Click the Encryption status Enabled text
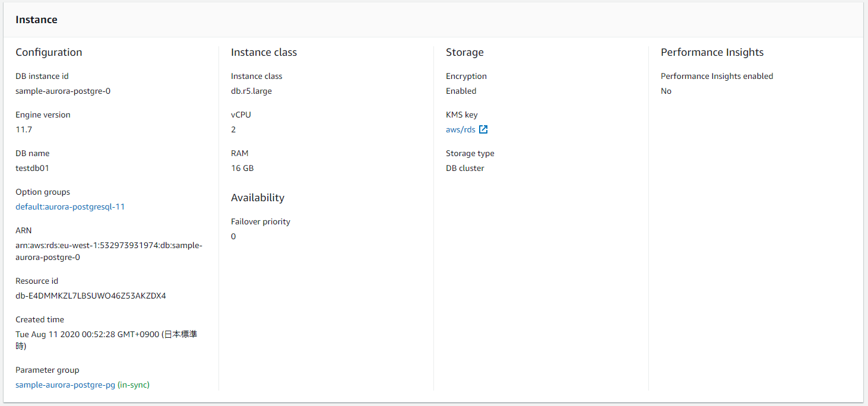This screenshot has width=868, height=406. point(461,91)
